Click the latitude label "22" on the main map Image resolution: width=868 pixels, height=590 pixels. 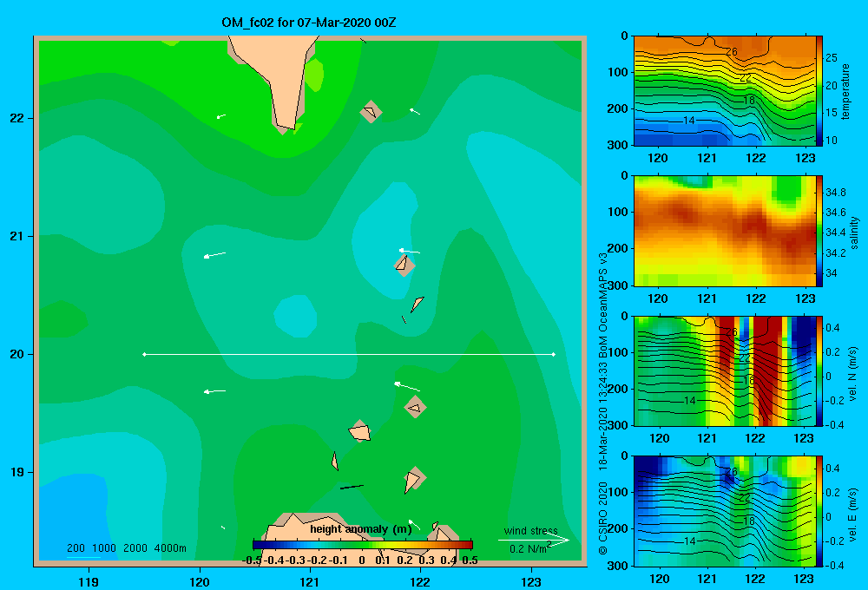17,118
